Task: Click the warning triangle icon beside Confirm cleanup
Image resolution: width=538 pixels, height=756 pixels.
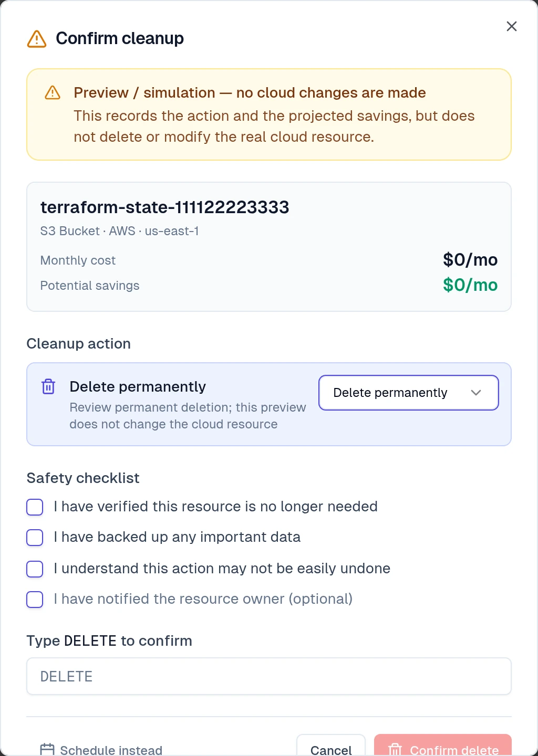Action: tap(37, 39)
